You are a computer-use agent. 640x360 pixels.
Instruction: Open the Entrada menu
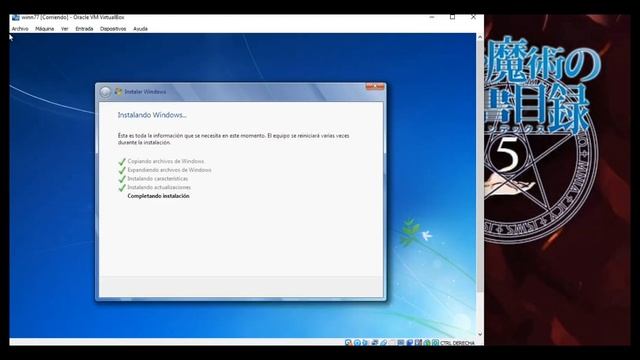[x=84, y=29]
